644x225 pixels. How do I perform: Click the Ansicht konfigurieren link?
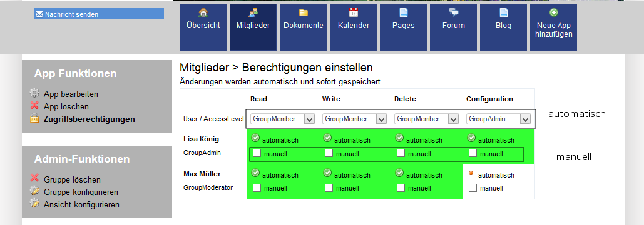point(81,204)
